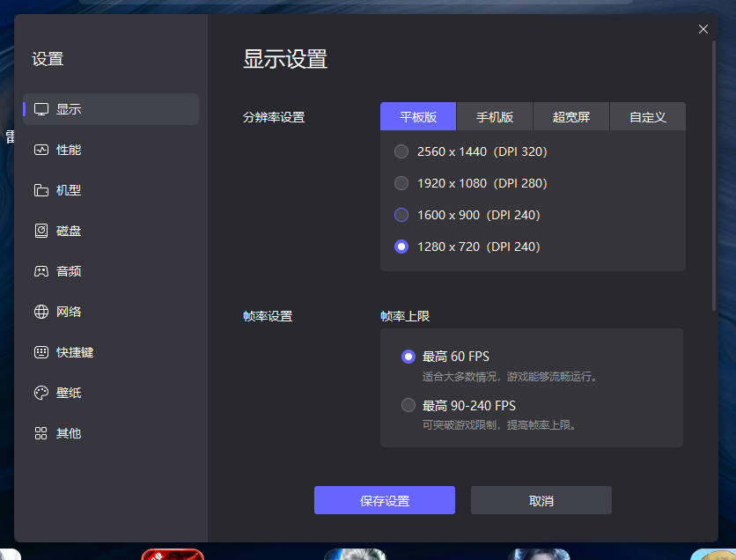Switch to the 手机版 (Phone) tab

coord(495,115)
